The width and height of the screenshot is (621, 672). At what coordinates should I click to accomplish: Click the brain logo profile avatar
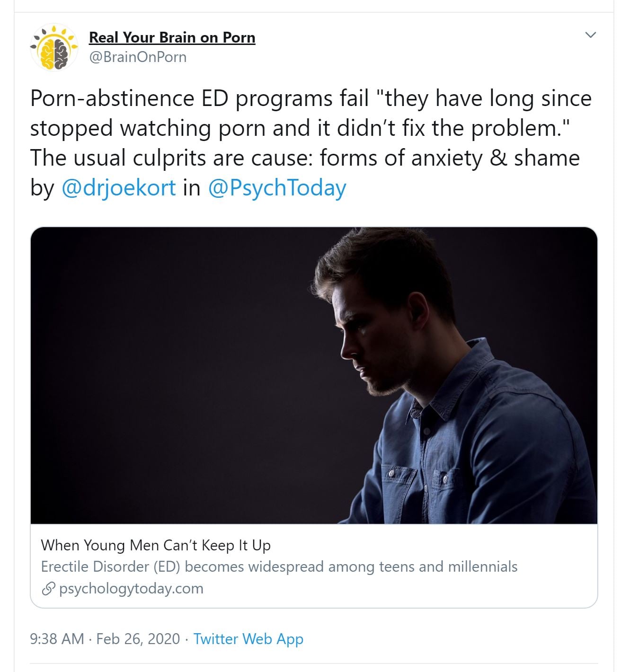[54, 47]
